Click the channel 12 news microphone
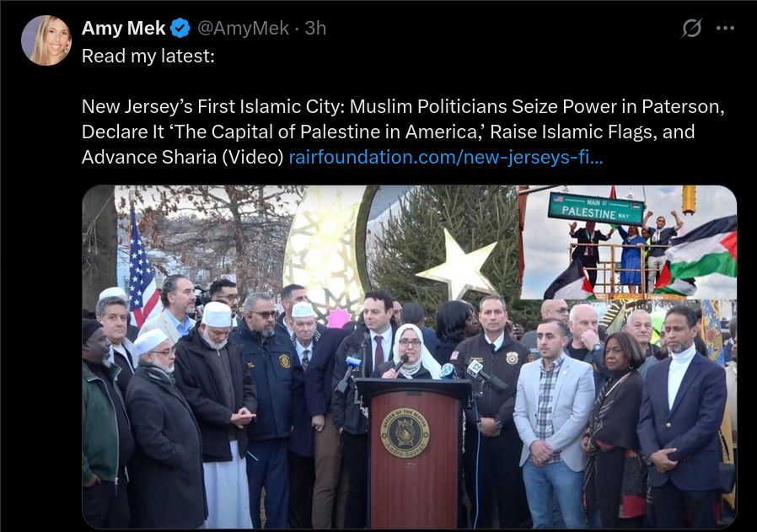757x532 pixels. click(x=474, y=368)
